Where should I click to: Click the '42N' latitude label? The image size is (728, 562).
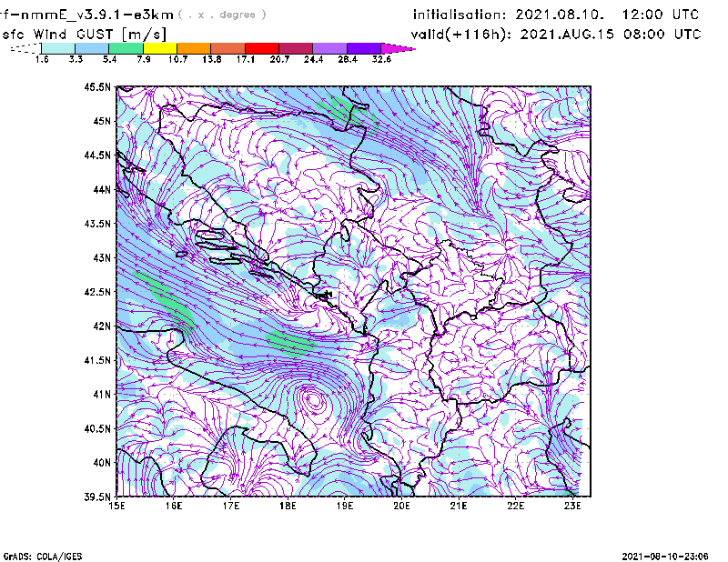(x=102, y=326)
